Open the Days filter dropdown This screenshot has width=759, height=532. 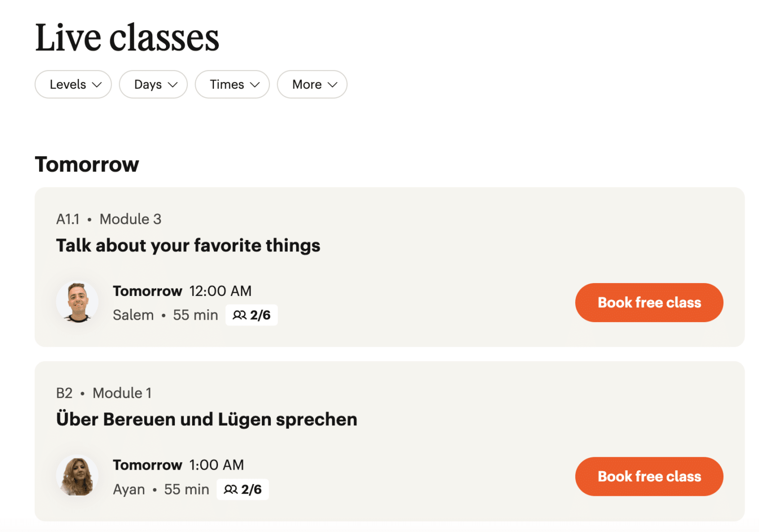[153, 84]
